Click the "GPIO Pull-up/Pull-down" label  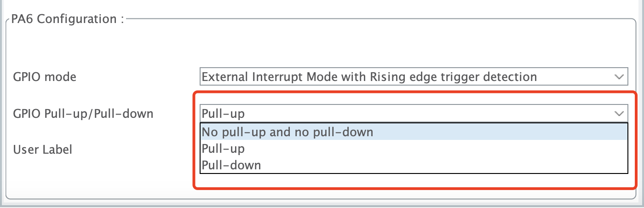[x=83, y=113]
